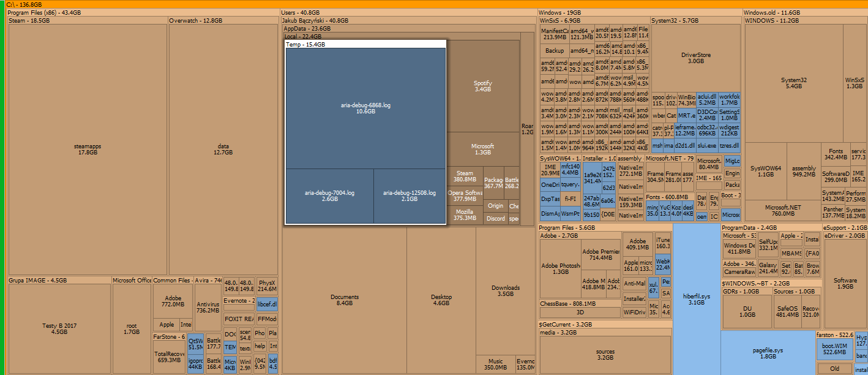Click the Microsoft 1.3GB block under Local
This screenshot has height=375, width=868.
(x=482, y=149)
